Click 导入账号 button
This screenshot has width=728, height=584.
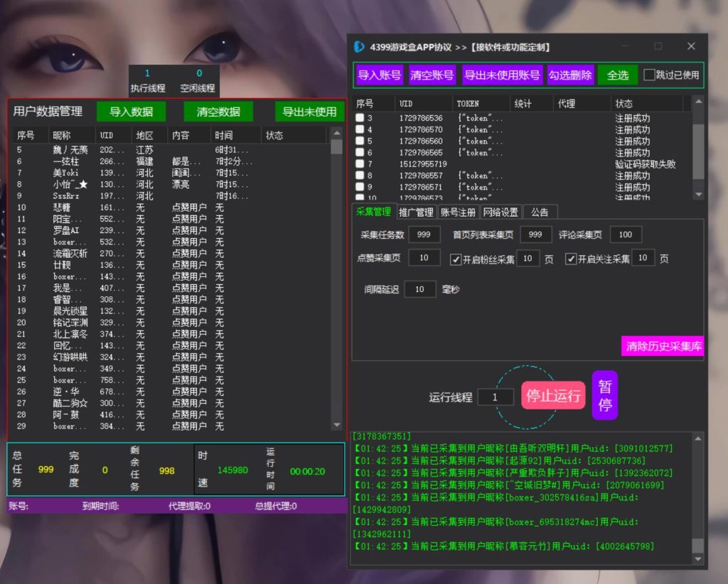click(x=380, y=75)
